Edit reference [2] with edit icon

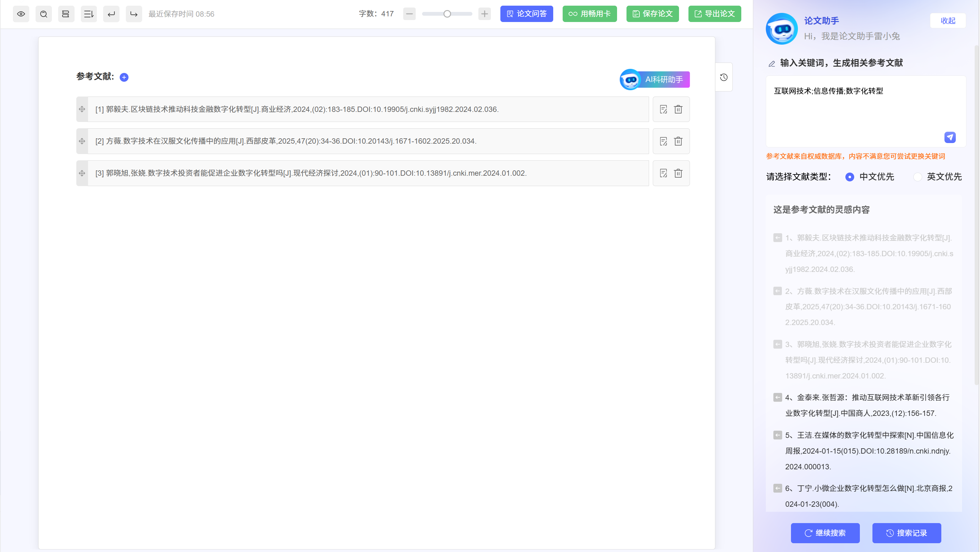point(663,141)
